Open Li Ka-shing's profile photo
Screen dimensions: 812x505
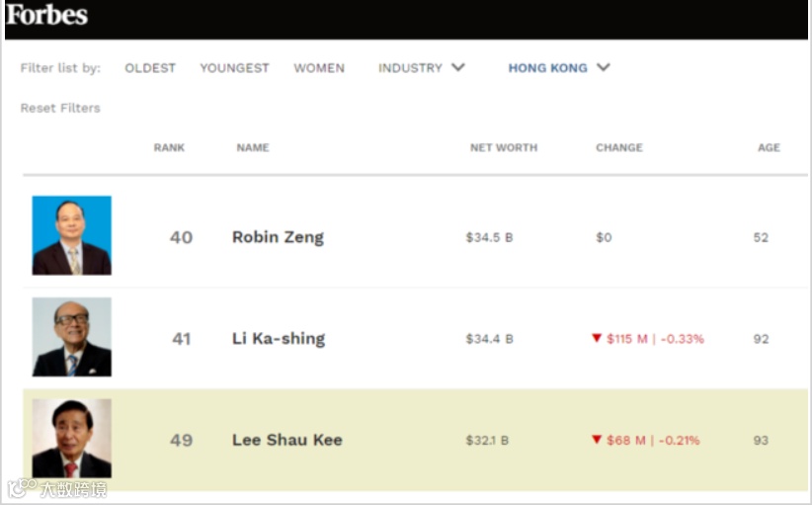tap(71, 337)
